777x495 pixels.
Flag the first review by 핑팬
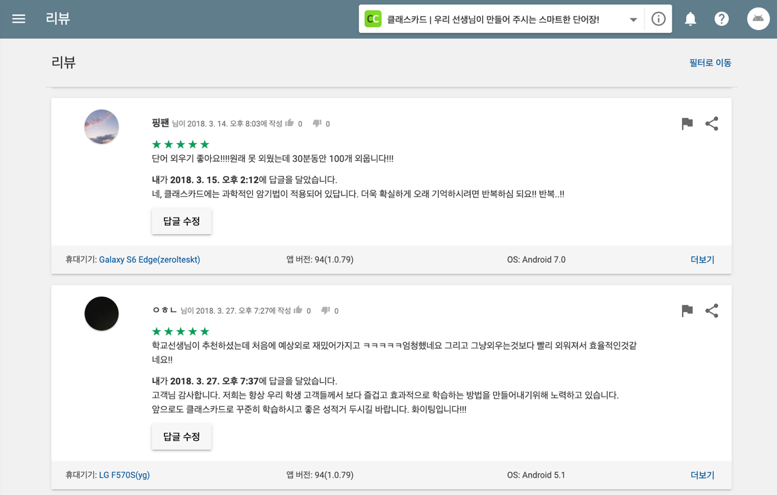point(687,123)
